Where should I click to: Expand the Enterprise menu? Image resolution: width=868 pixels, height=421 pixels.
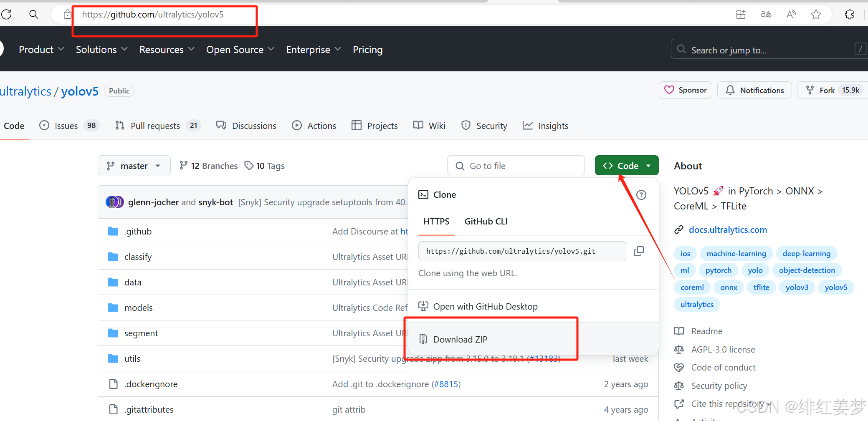314,49
